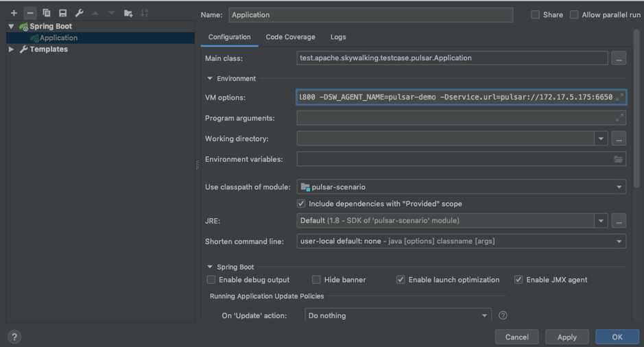Image resolution: width=644 pixels, height=347 pixels.
Task: Enable debug output checkbox
Action: click(x=211, y=280)
